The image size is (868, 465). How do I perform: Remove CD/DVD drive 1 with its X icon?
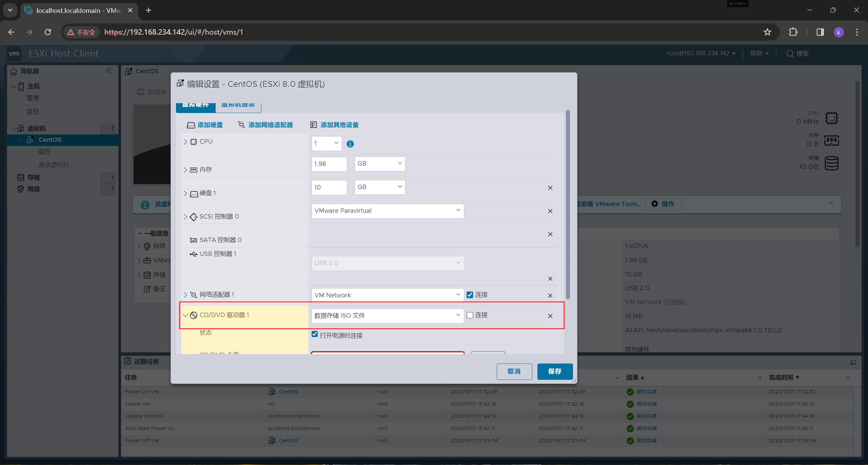click(x=550, y=316)
